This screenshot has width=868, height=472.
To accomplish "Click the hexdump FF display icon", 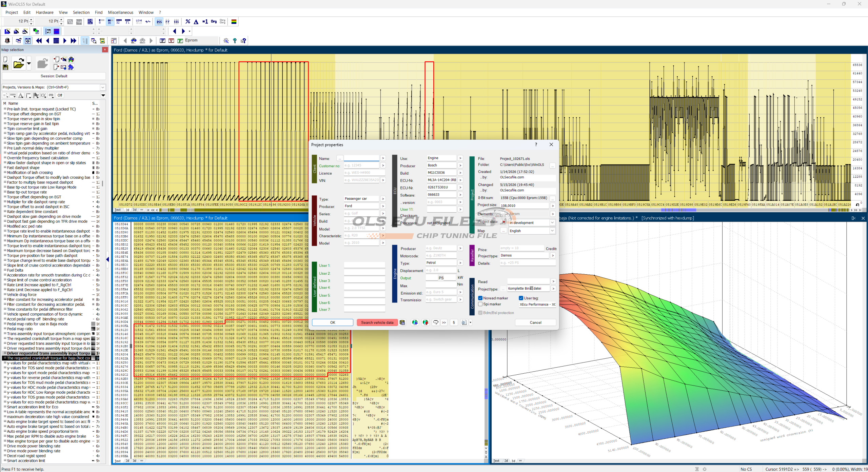I will pyautogui.click(x=167, y=21).
